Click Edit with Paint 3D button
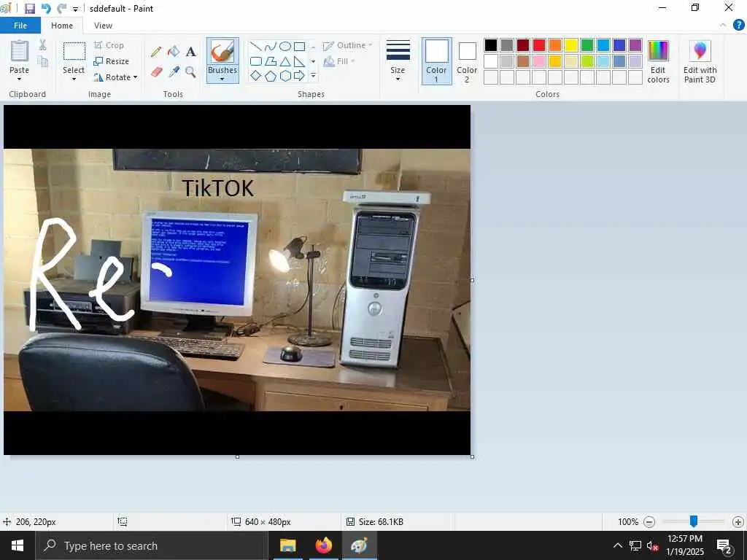Viewport: 747px width, 560px height. 700,61
